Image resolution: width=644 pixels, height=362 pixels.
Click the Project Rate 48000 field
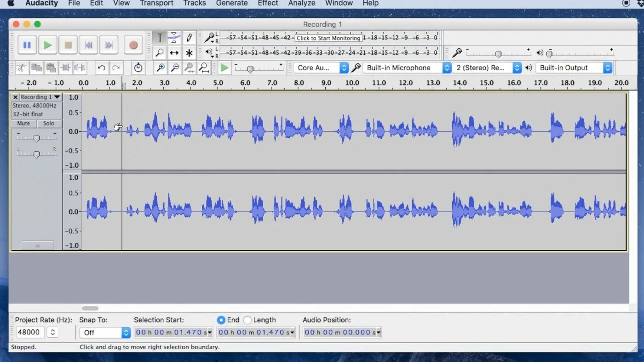click(x=30, y=332)
